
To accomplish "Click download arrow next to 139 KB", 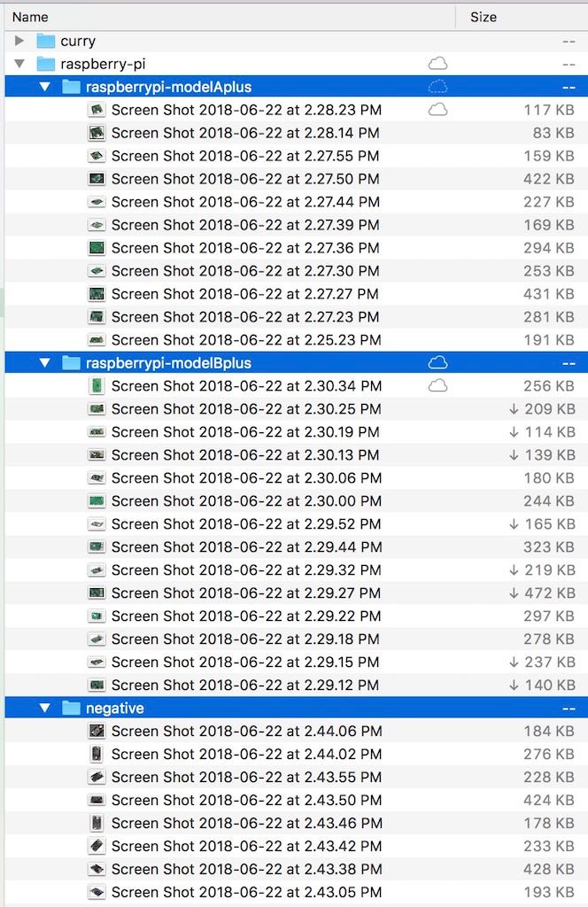I will [514, 455].
